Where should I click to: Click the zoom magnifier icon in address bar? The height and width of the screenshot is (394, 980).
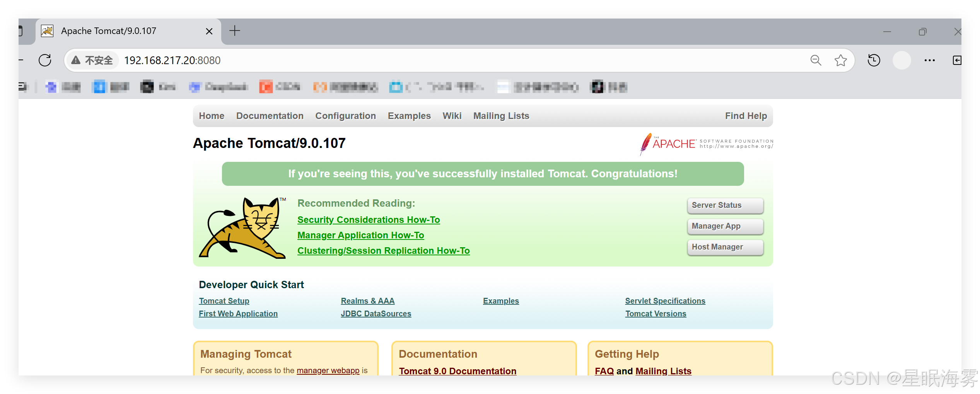(816, 60)
